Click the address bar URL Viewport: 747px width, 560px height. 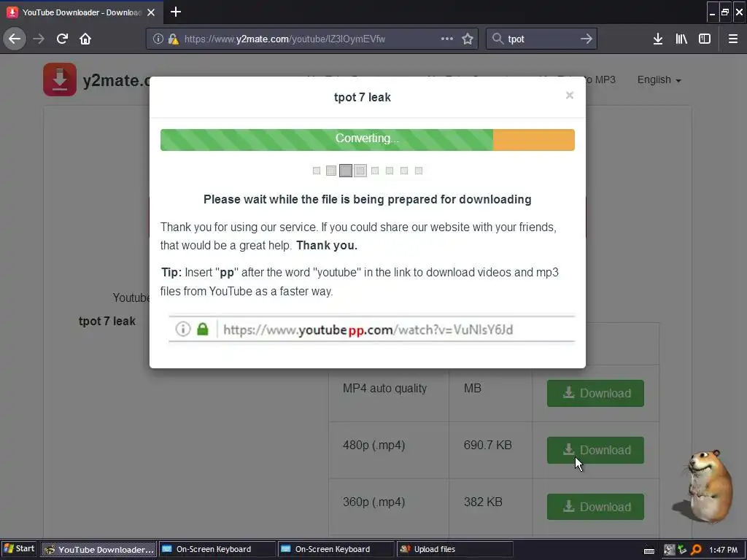(285, 39)
